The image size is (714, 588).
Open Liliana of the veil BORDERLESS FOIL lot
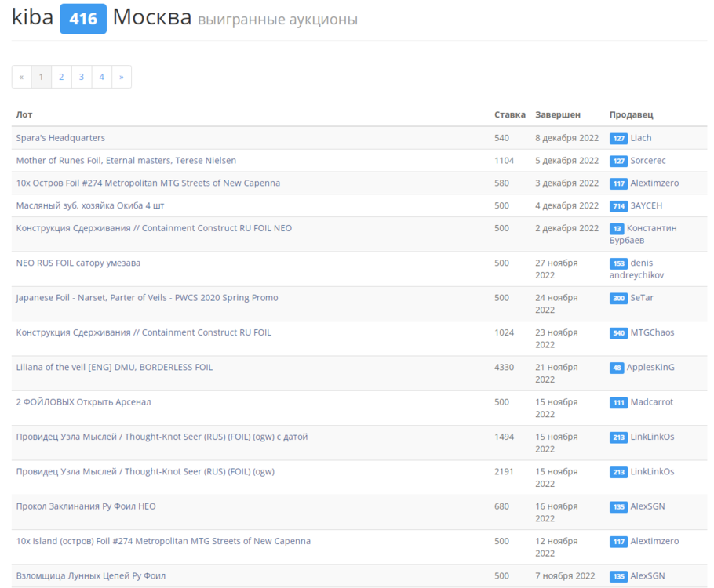114,367
